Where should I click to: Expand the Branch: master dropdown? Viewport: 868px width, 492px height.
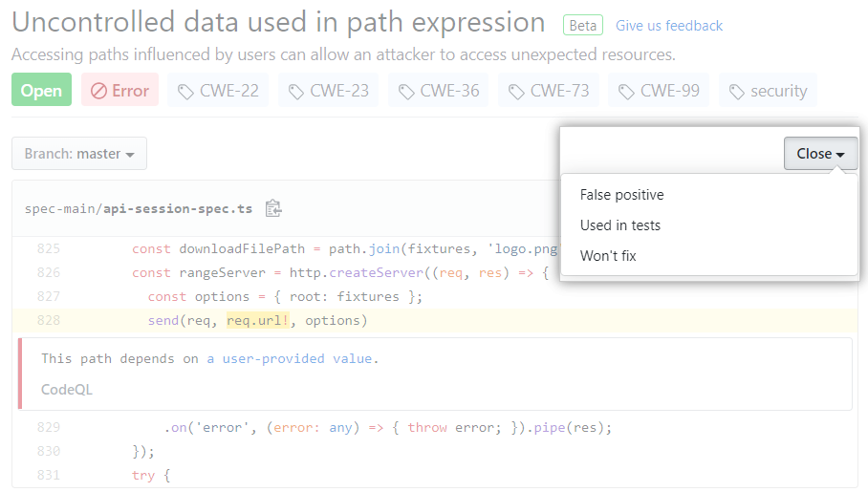(x=79, y=154)
